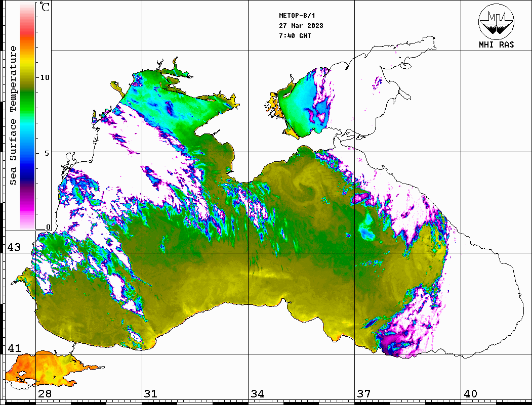The width and height of the screenshot is (532, 405).
Task: Click the MHI RAS logo emblem
Action: pyautogui.click(x=497, y=21)
